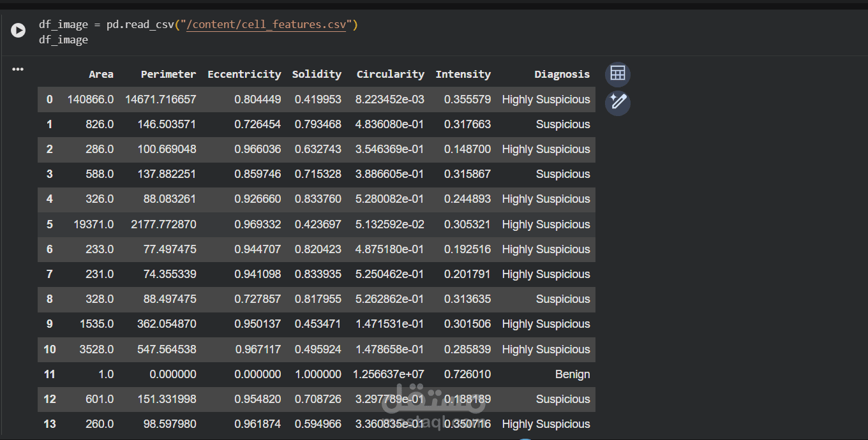
Task: Click the magic pencil generate icon
Action: 617,102
